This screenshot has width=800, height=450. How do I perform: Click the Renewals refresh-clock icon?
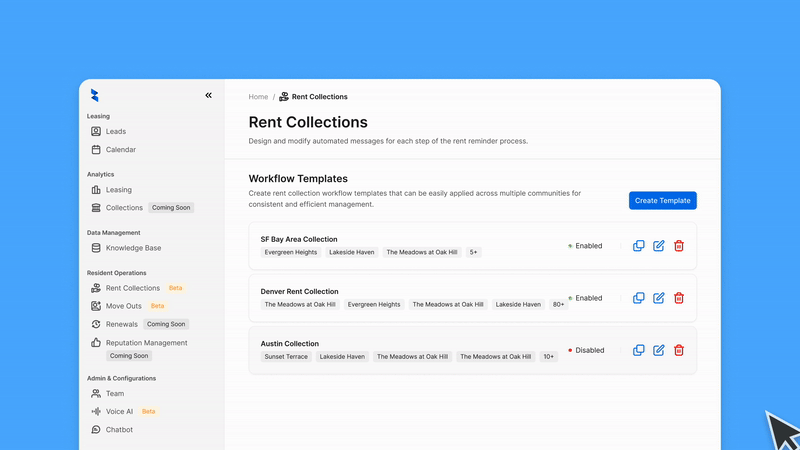click(96, 324)
